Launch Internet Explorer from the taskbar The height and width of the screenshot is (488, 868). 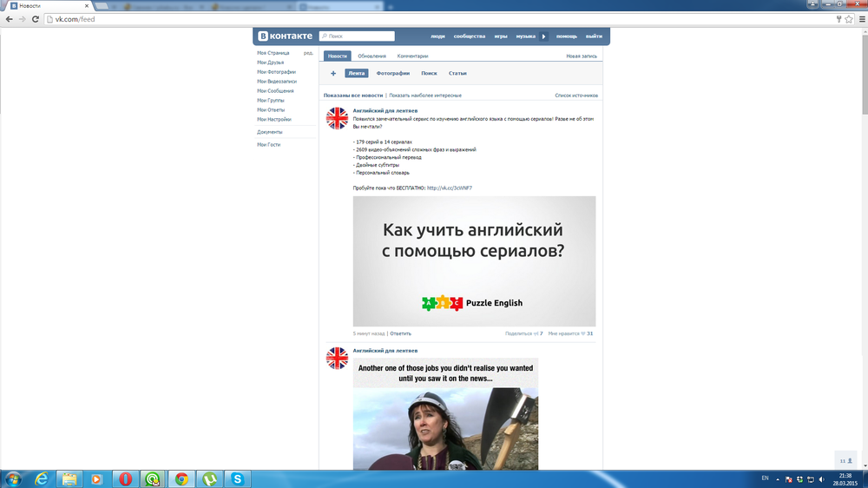point(41,479)
